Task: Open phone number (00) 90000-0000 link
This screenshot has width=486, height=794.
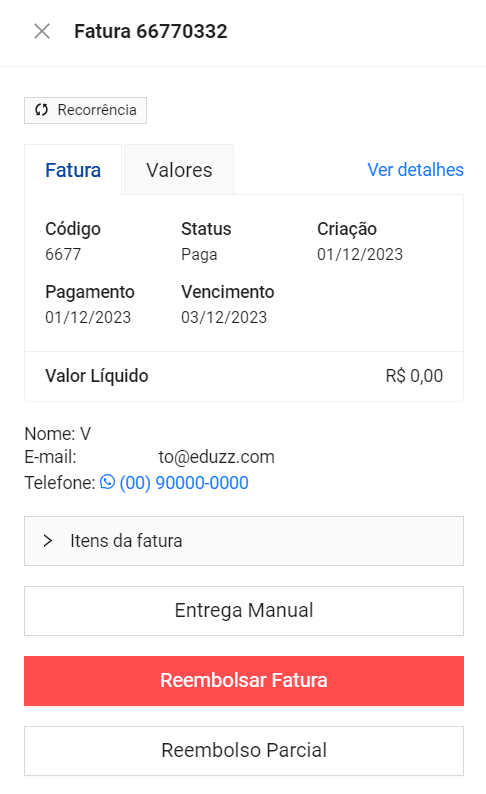Action: 184,483
